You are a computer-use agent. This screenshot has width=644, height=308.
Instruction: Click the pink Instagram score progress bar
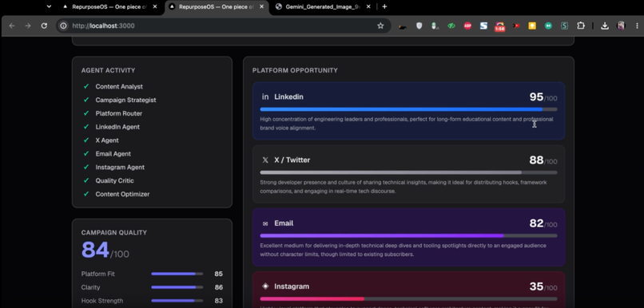pos(408,299)
